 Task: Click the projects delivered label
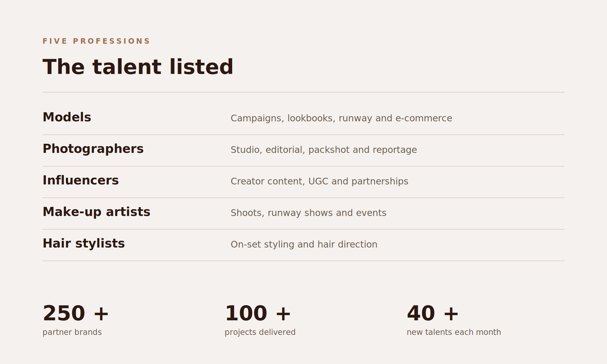point(260,332)
